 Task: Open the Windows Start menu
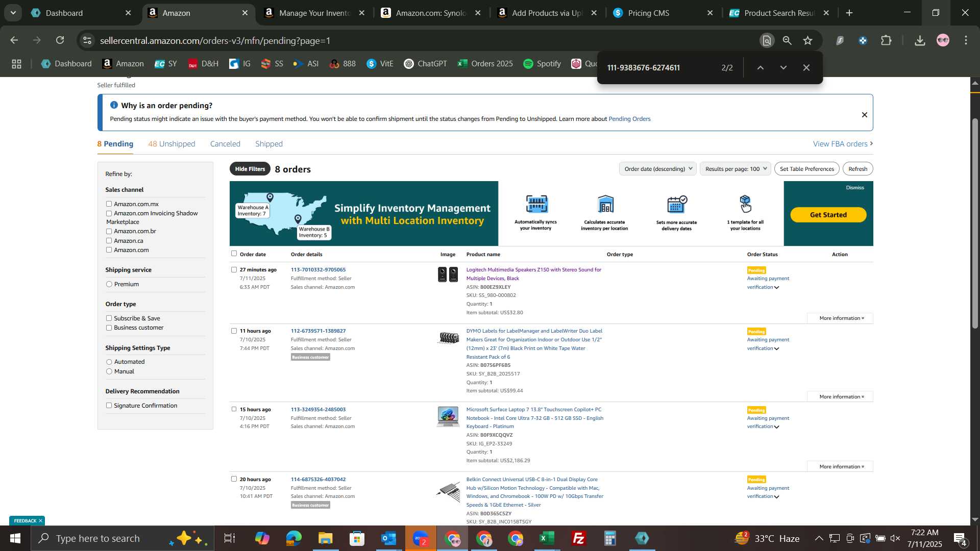pos(15,538)
